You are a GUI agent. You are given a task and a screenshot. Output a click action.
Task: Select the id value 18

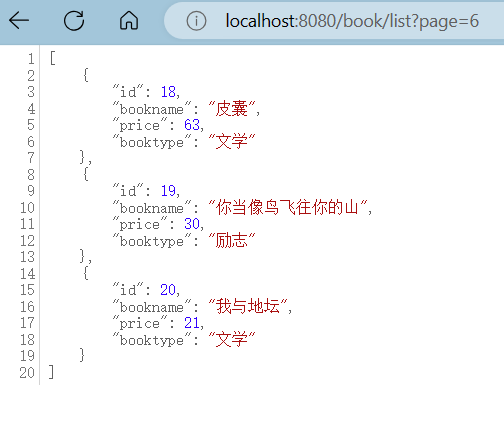(168, 92)
